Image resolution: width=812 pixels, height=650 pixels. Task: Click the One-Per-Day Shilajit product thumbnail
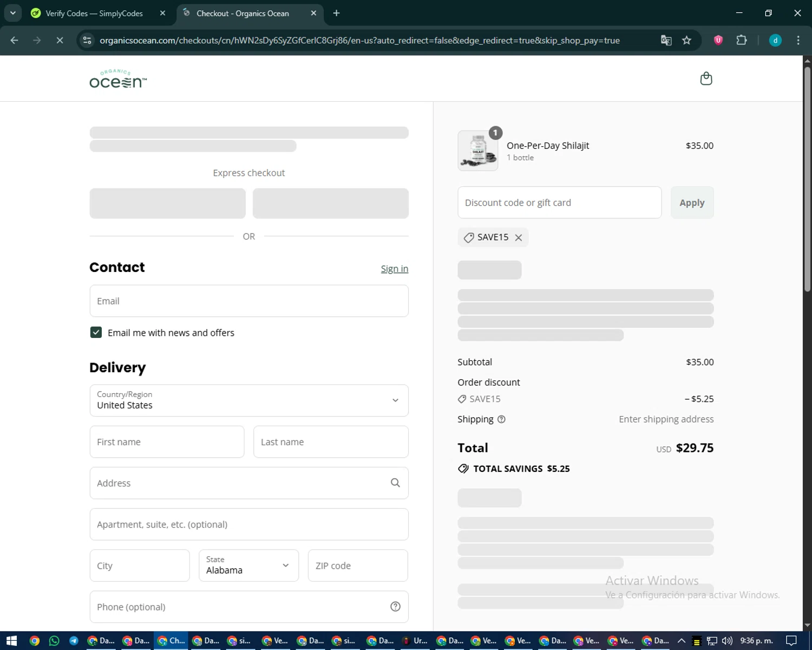click(478, 151)
